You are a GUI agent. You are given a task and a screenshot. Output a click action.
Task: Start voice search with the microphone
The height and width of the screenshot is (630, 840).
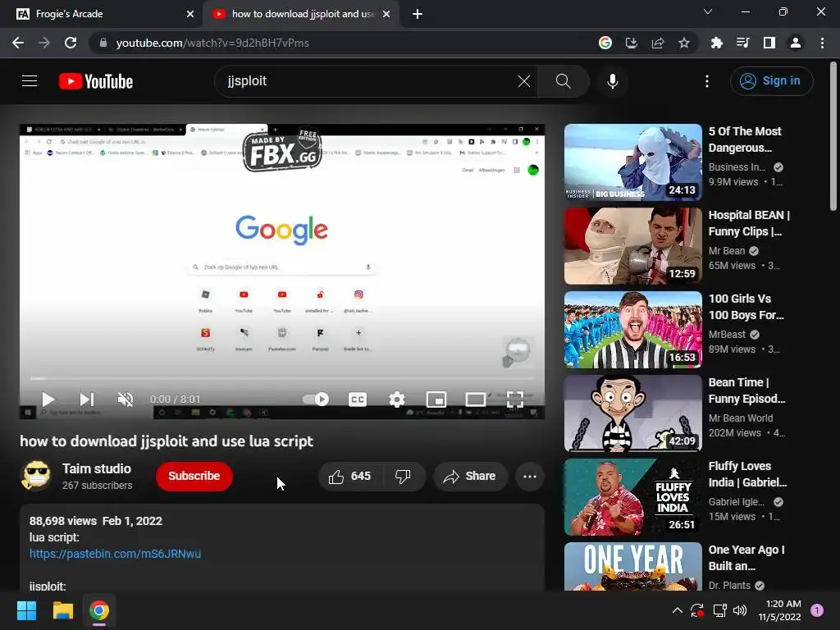(x=612, y=81)
